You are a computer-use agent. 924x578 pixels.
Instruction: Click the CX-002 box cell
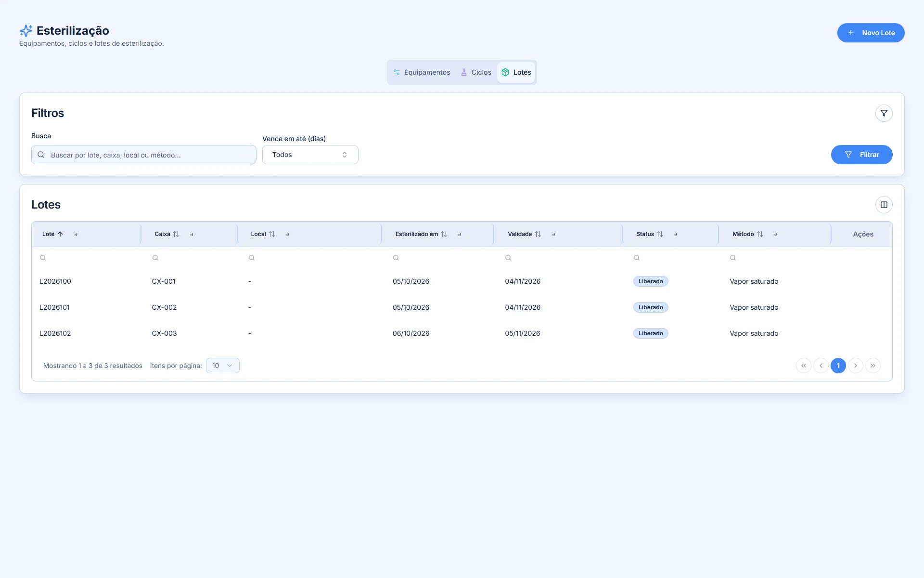click(164, 307)
